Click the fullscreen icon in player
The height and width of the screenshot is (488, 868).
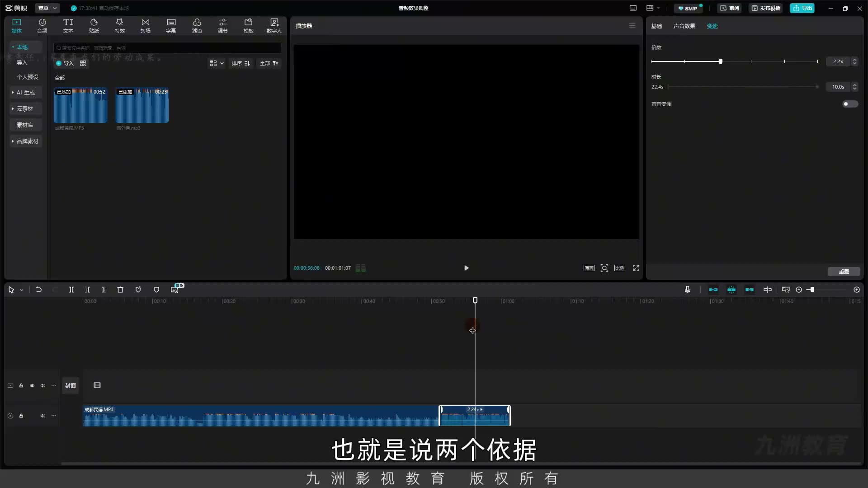[x=636, y=268]
